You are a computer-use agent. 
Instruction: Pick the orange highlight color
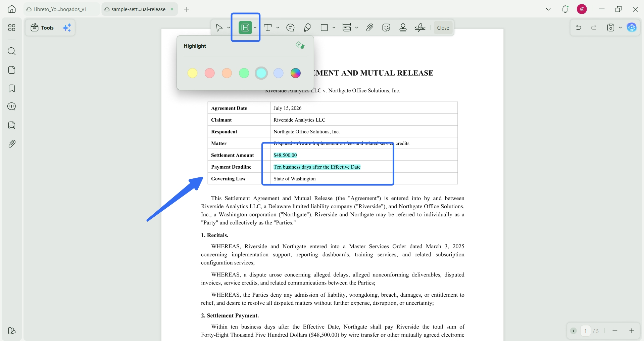pyautogui.click(x=227, y=73)
